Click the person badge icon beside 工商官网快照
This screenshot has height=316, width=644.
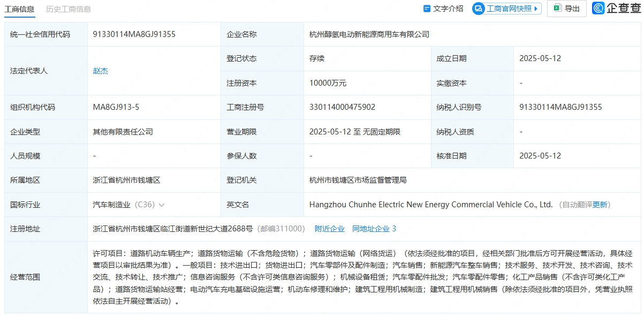479,9
